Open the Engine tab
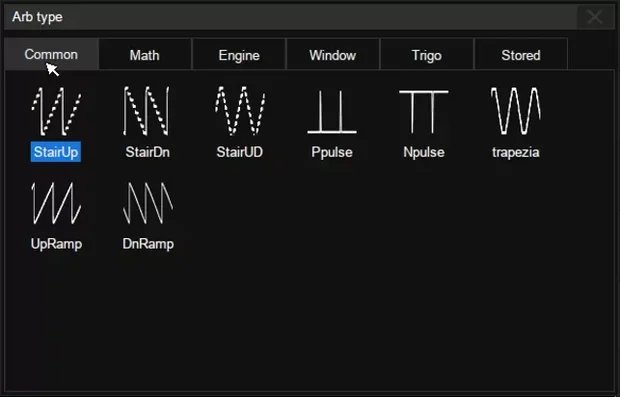The width and height of the screenshot is (620, 397). pos(239,55)
